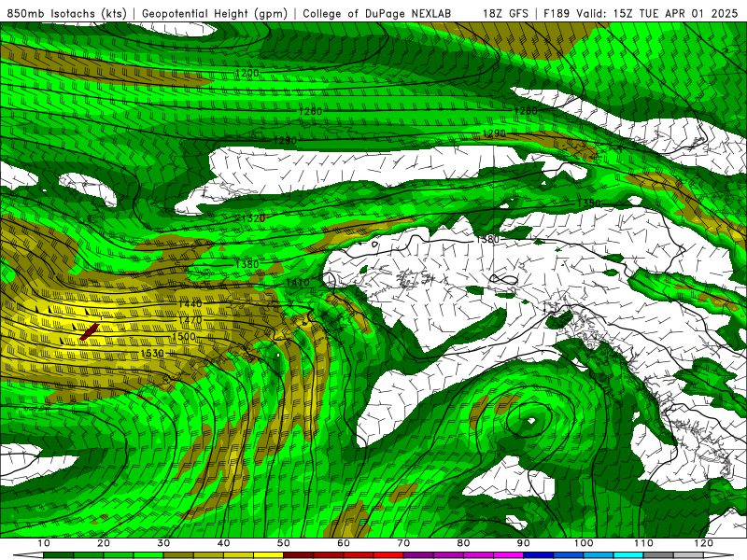
Task: Click the cyan swatch left of 110
Action: coord(628,555)
